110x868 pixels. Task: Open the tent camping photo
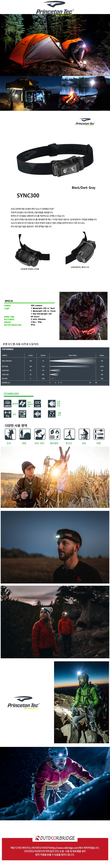(55, 45)
